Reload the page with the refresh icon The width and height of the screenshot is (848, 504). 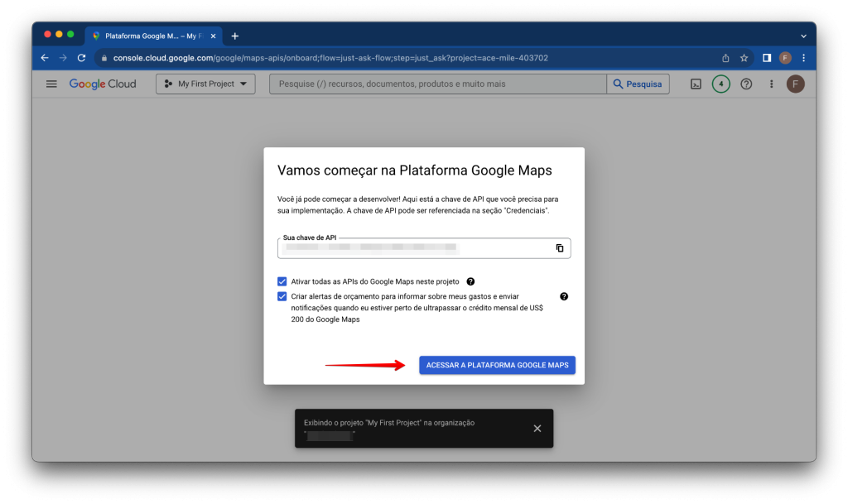coord(82,58)
